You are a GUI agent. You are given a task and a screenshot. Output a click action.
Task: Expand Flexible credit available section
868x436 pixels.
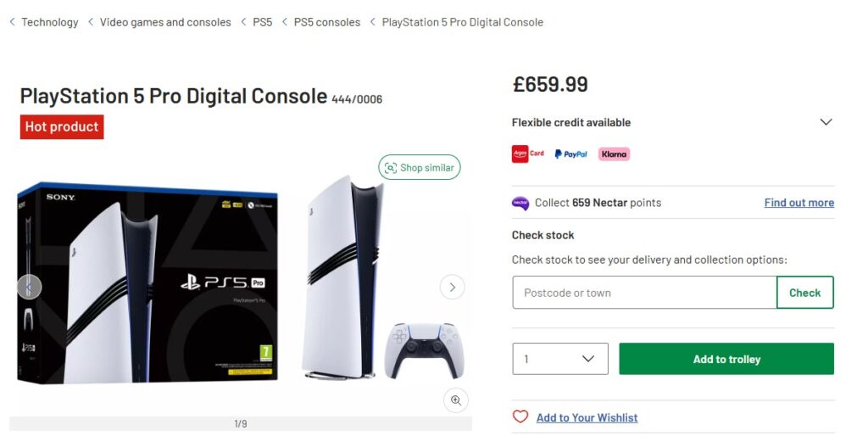826,122
